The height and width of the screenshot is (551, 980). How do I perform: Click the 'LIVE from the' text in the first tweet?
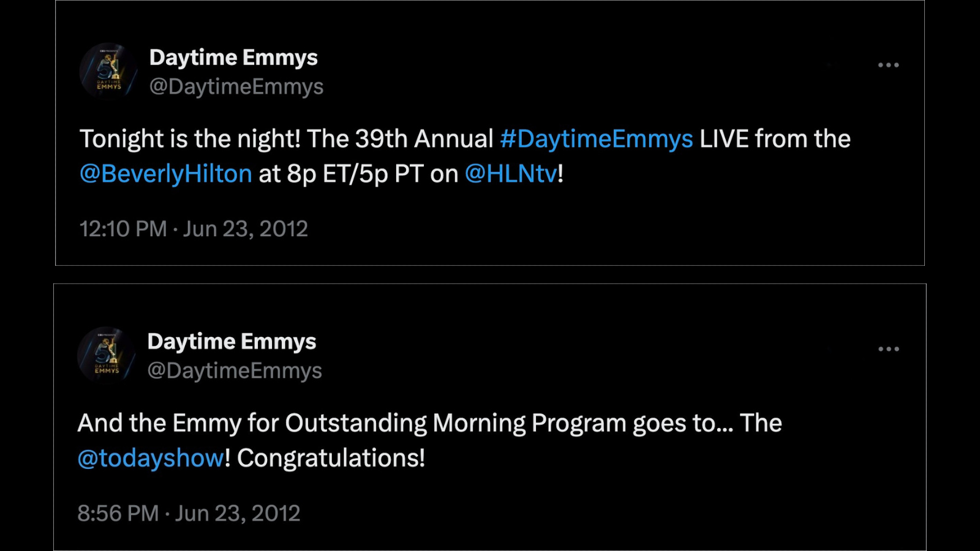pyautogui.click(x=775, y=140)
